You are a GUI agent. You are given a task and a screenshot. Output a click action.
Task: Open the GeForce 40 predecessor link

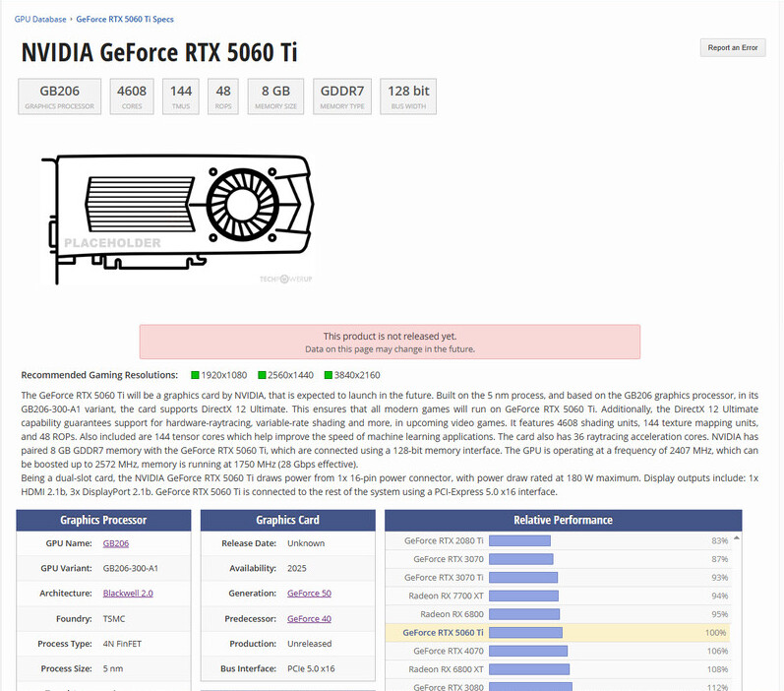point(309,619)
